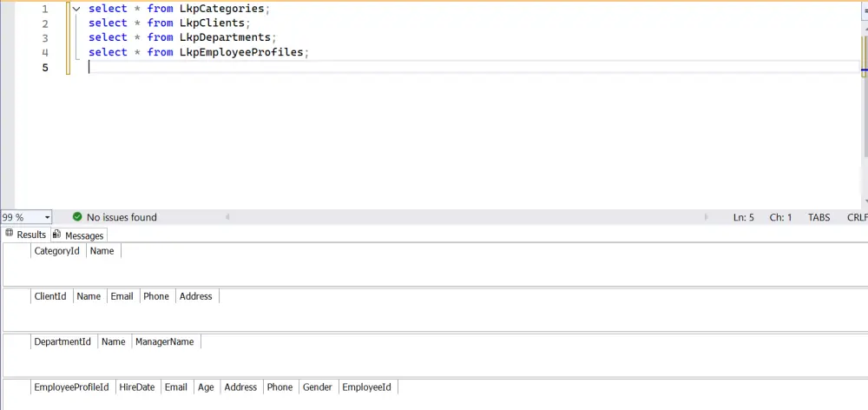Click the select keyword on line 1
This screenshot has width=868, height=410.
coord(108,9)
